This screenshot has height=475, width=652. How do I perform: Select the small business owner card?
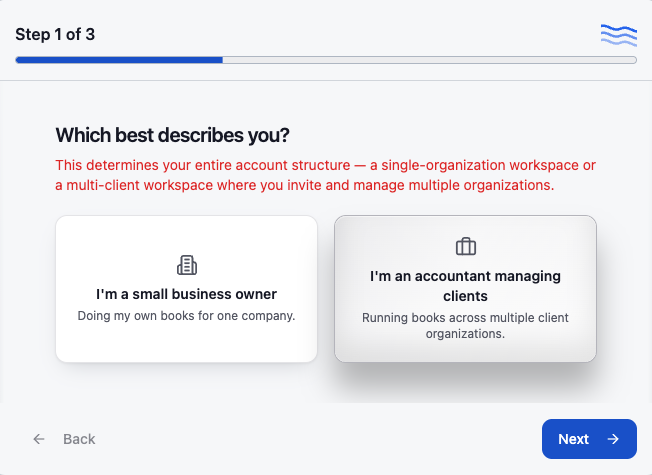tap(186, 289)
